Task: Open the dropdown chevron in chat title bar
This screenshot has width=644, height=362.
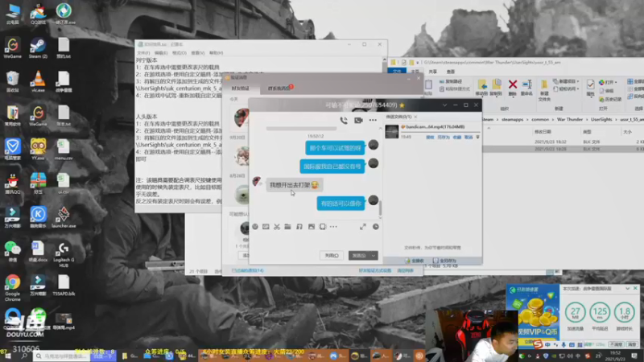Action: click(x=444, y=105)
